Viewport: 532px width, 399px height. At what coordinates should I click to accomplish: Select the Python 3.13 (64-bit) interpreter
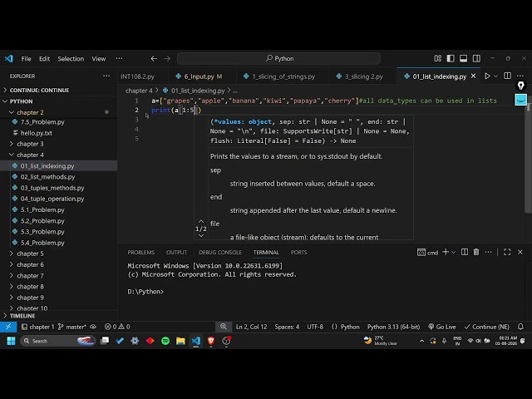click(393, 327)
